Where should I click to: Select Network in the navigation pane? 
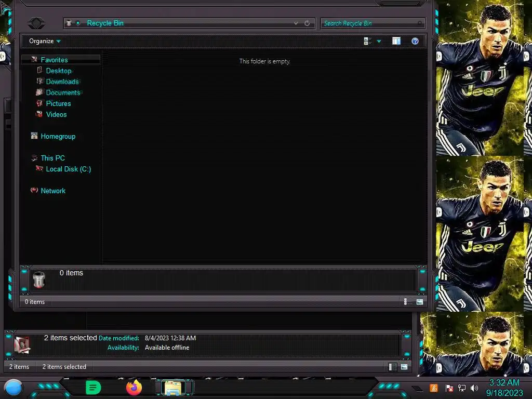pyautogui.click(x=53, y=191)
